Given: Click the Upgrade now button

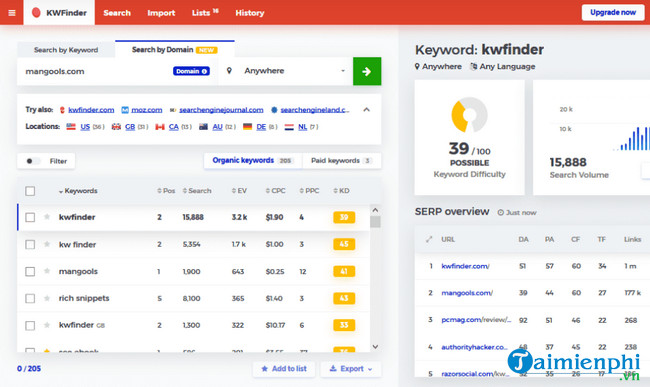Looking at the screenshot, I should point(613,12).
